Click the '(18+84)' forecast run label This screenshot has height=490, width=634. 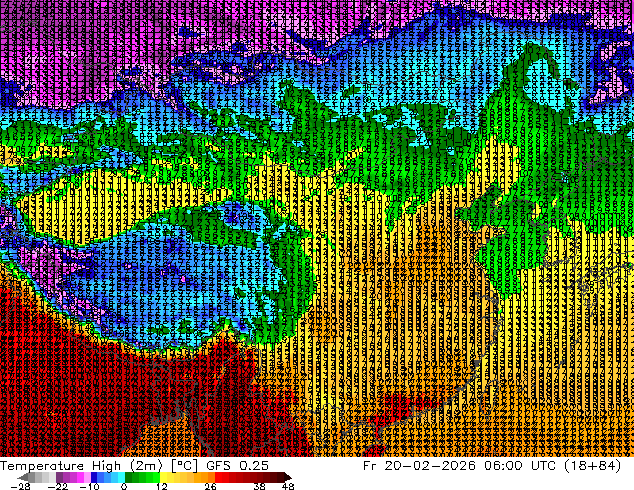(592, 466)
